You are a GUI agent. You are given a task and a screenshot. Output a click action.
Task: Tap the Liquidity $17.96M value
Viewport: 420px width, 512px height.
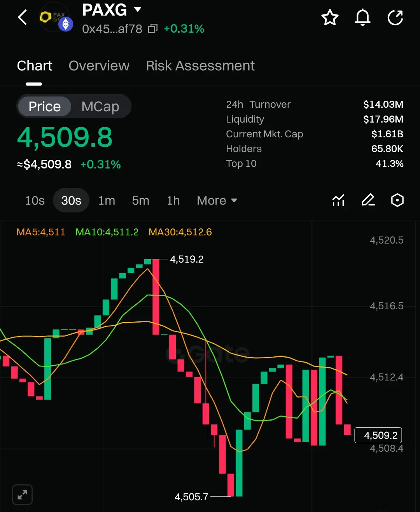click(383, 119)
